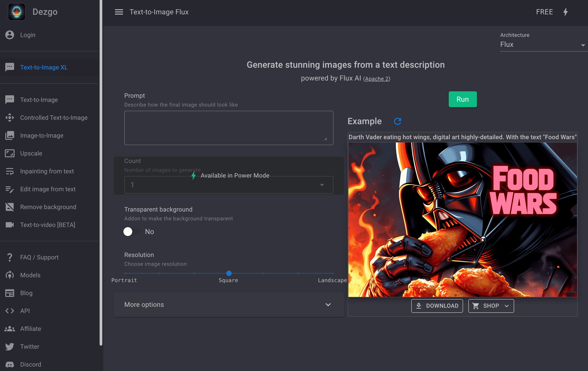This screenshot has width=588, height=371.
Task: Click the Discord icon
Action: [x=9, y=364]
